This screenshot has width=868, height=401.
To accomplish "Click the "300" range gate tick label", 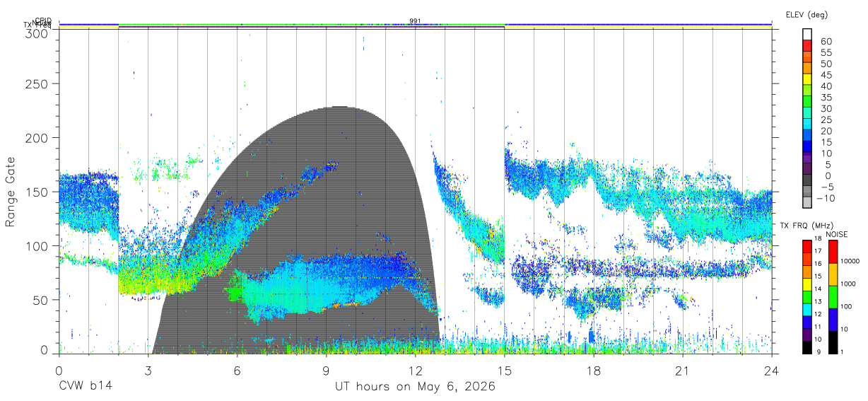I will point(36,33).
